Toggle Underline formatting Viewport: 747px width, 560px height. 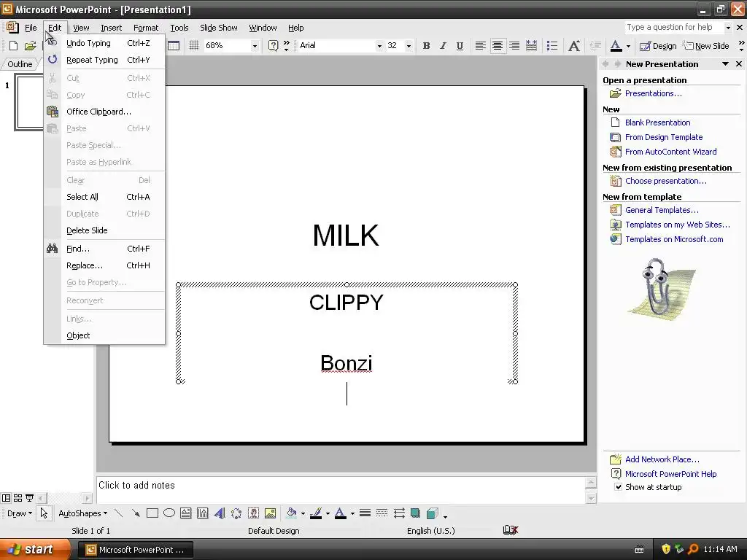point(460,46)
